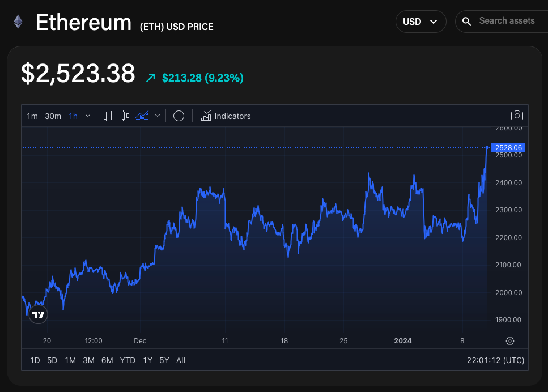Click the compare or add symbol plus icon

click(x=179, y=116)
